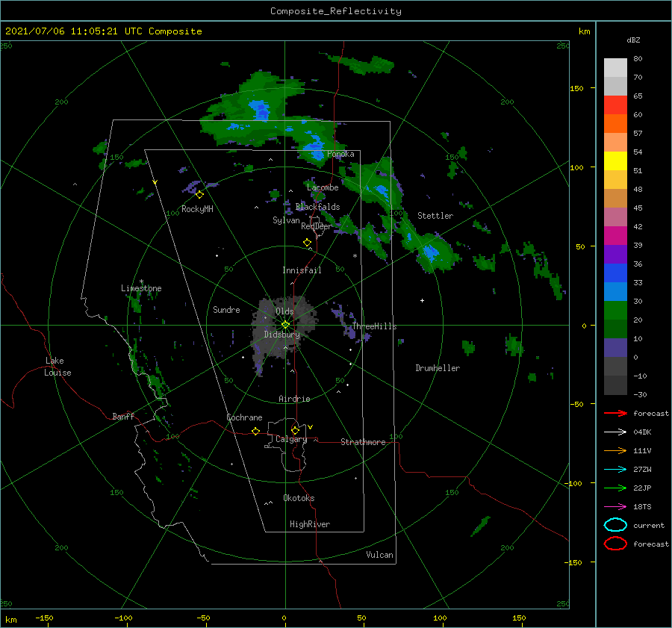
Task: Click the green 22JP arrow symbol
Action: (x=615, y=488)
